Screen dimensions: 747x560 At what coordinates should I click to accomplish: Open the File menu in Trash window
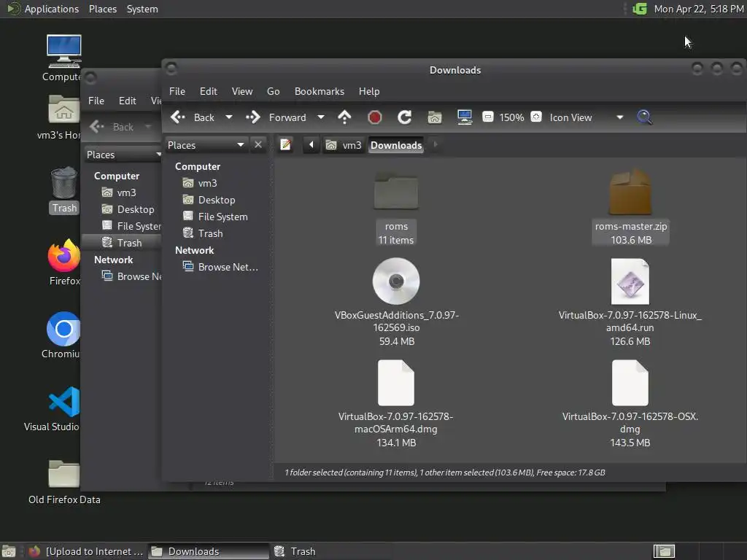pos(96,101)
